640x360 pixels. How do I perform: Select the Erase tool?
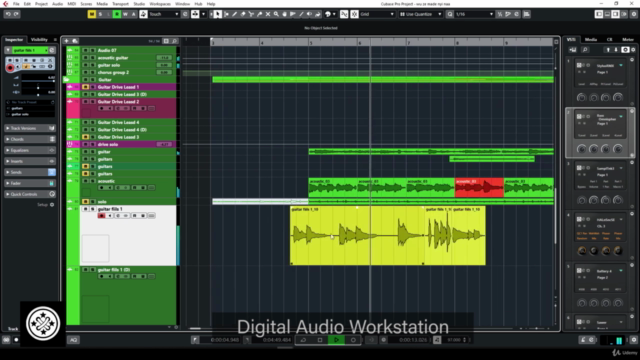click(243, 14)
